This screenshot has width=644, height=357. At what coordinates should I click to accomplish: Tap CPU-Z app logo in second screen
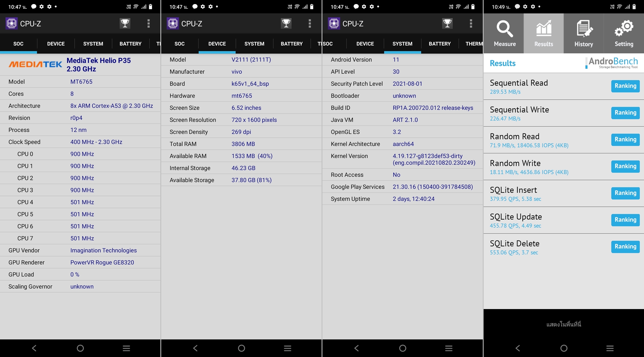click(x=173, y=23)
